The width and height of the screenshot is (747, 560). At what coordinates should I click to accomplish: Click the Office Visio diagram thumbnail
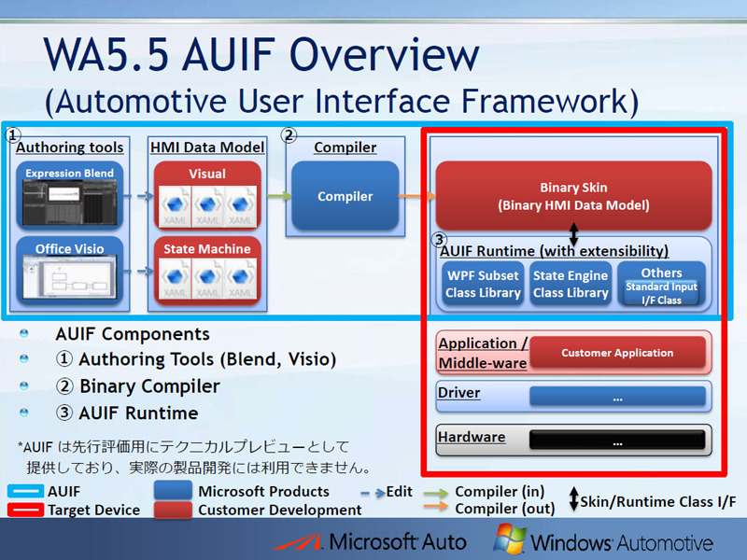coord(69,277)
